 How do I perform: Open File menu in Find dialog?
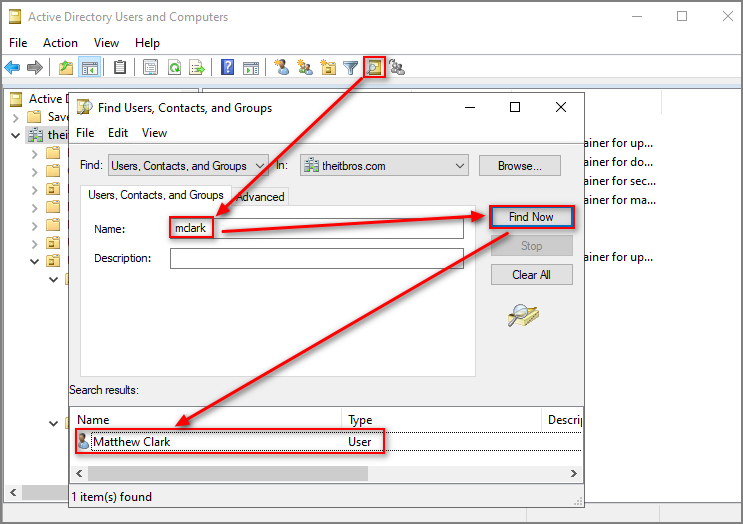85,133
